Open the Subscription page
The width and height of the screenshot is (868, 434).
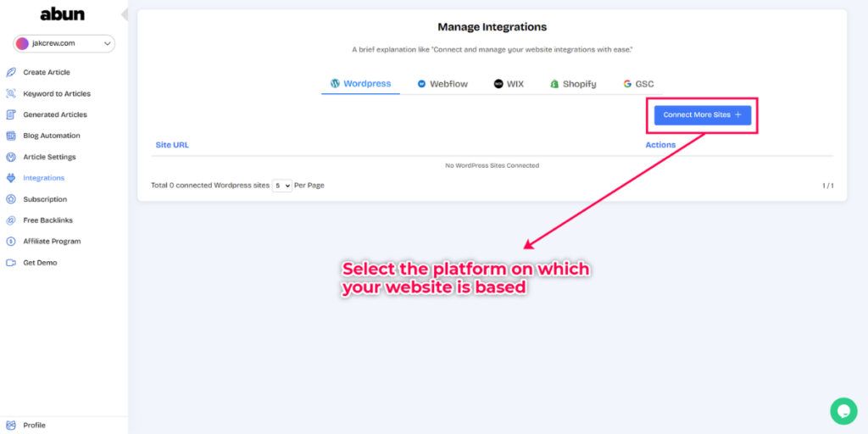(x=45, y=199)
